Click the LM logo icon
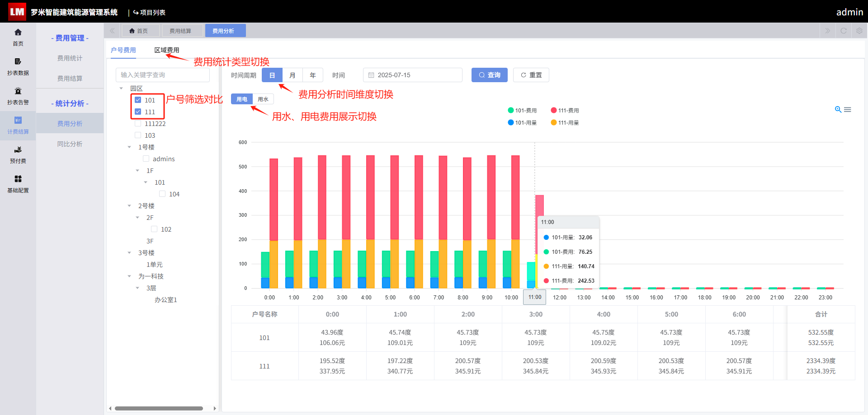This screenshot has width=868, height=415. pos(17,12)
